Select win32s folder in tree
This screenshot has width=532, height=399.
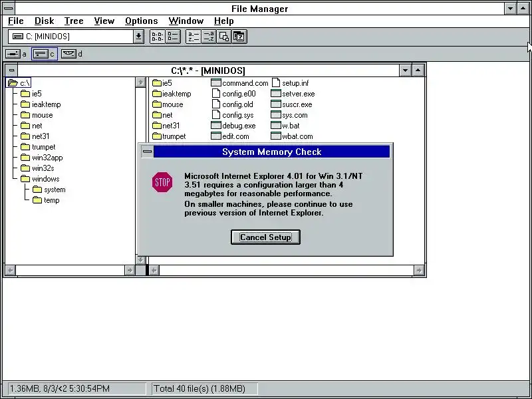37,168
